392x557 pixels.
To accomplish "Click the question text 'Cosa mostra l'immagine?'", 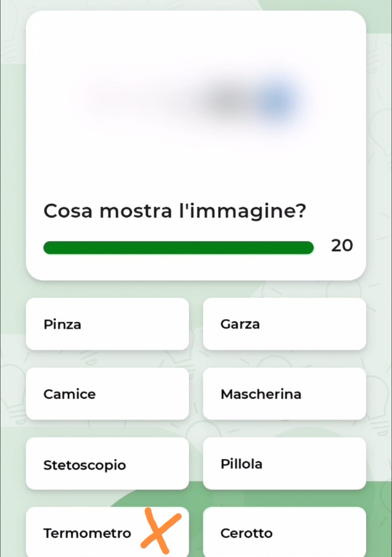I will tap(175, 211).
